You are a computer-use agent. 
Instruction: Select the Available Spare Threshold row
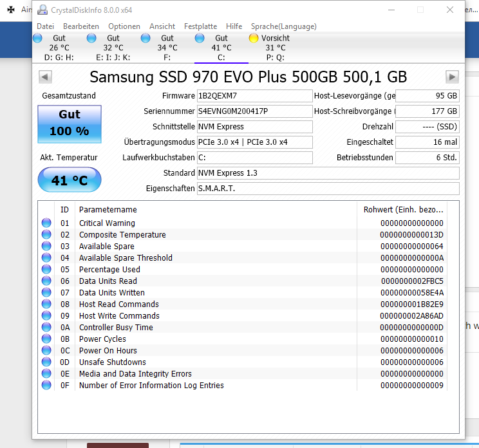243,258
